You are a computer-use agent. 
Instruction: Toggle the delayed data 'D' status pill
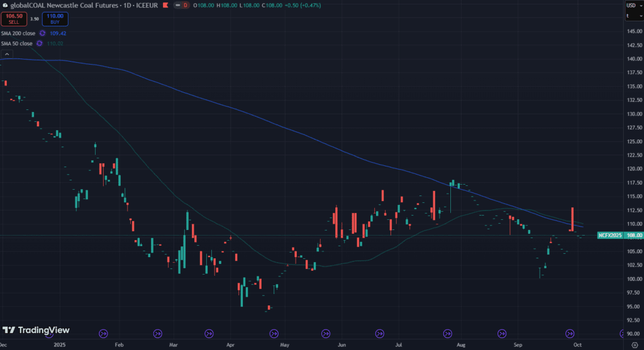(186, 6)
